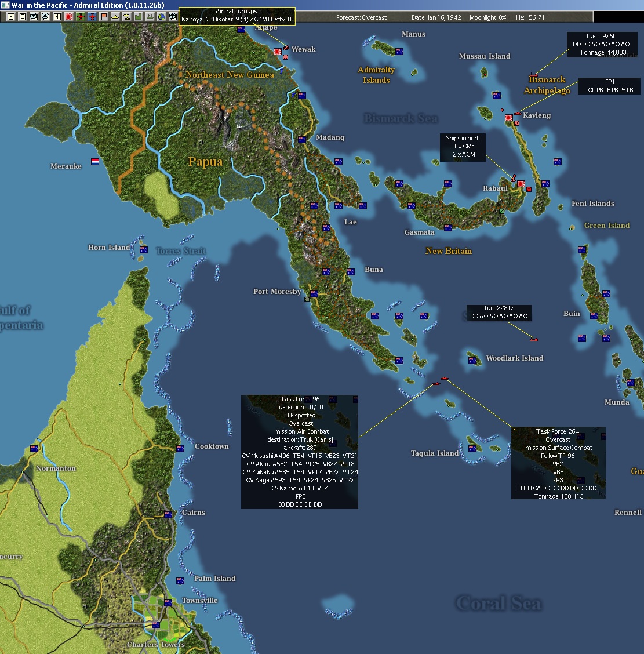This screenshot has height=654, width=644.
Task: Select the Australian flag at Normanton
Action: click(x=34, y=448)
